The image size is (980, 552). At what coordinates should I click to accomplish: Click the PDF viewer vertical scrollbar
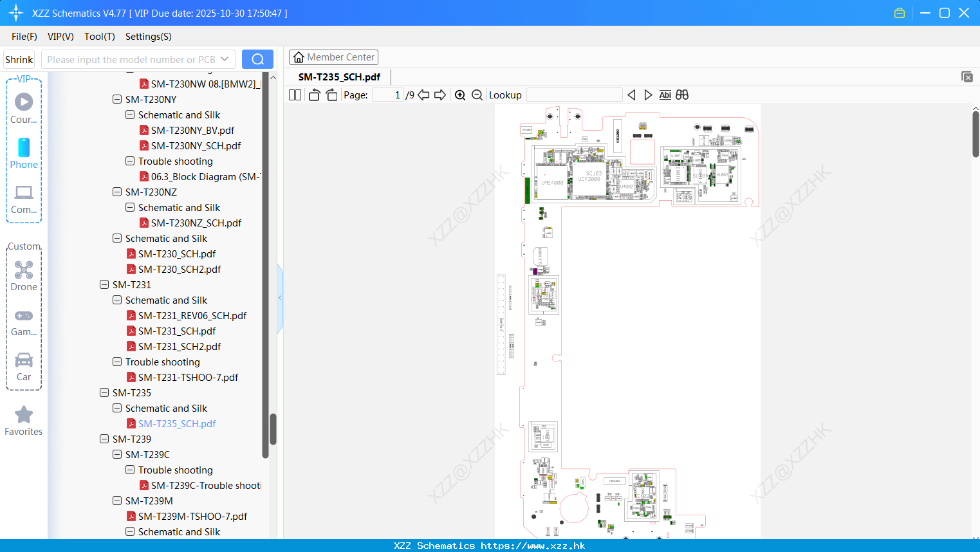[975, 134]
